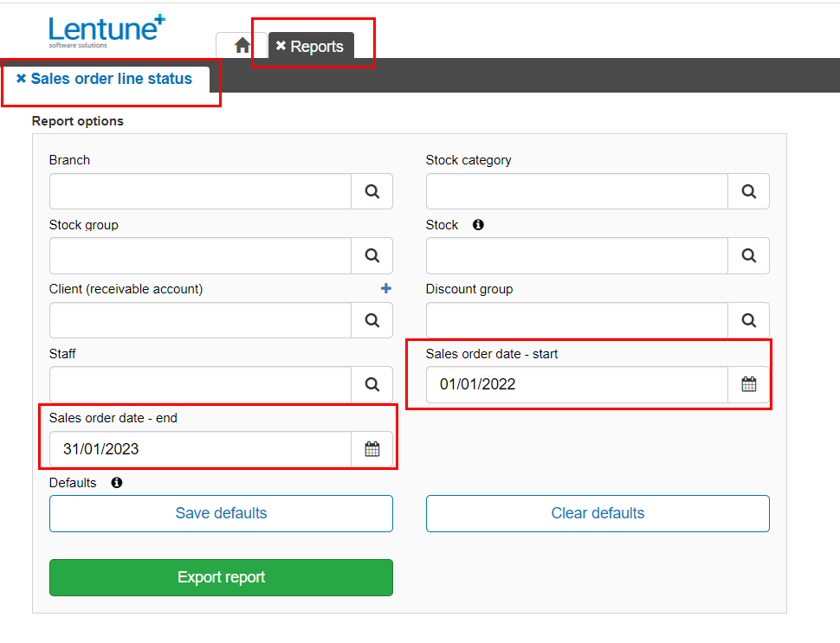Image resolution: width=840 pixels, height=643 pixels.
Task: Focus the Staff input field
Action: click(x=200, y=384)
